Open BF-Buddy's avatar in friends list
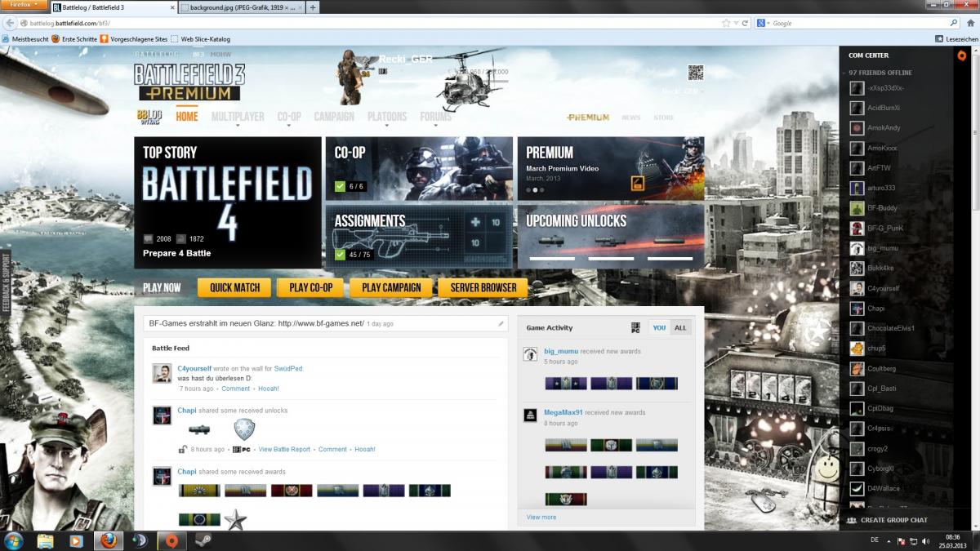Image resolution: width=980 pixels, height=551 pixels. [857, 208]
